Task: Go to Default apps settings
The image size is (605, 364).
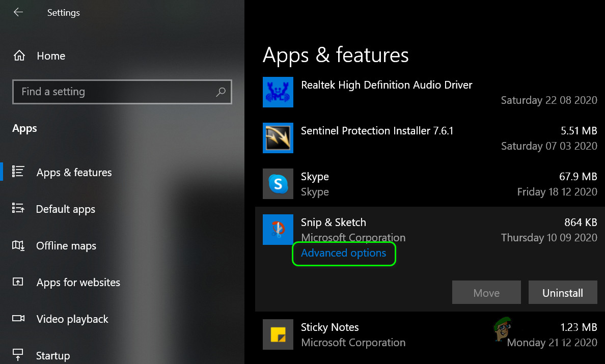Action: [65, 209]
